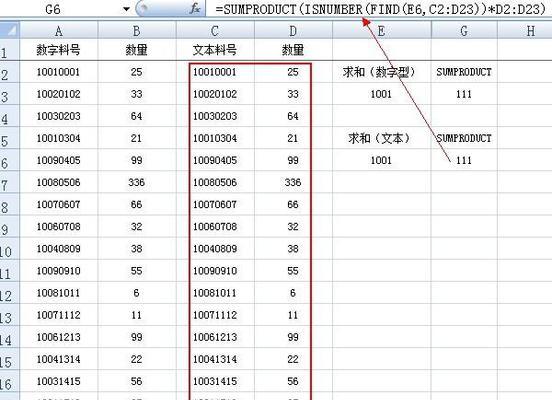The image size is (552, 400).
Task: Click cell G2 labeled SUMPRODUCT
Action: pos(464,72)
